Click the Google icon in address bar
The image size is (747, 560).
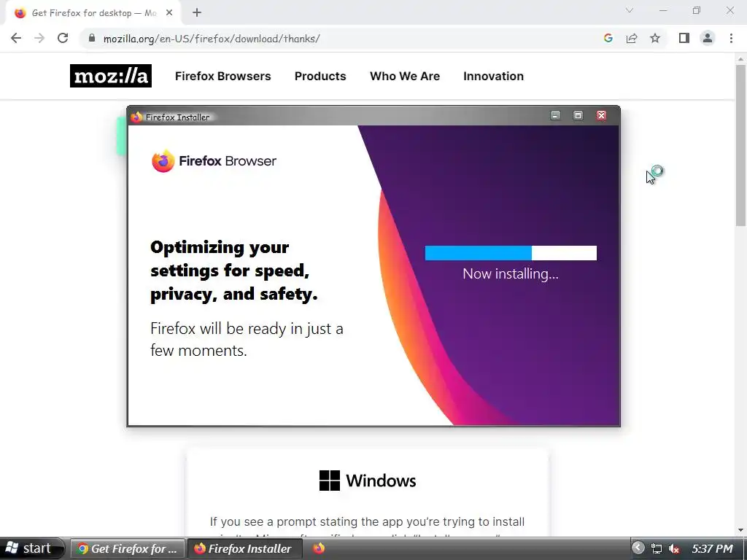pos(608,38)
